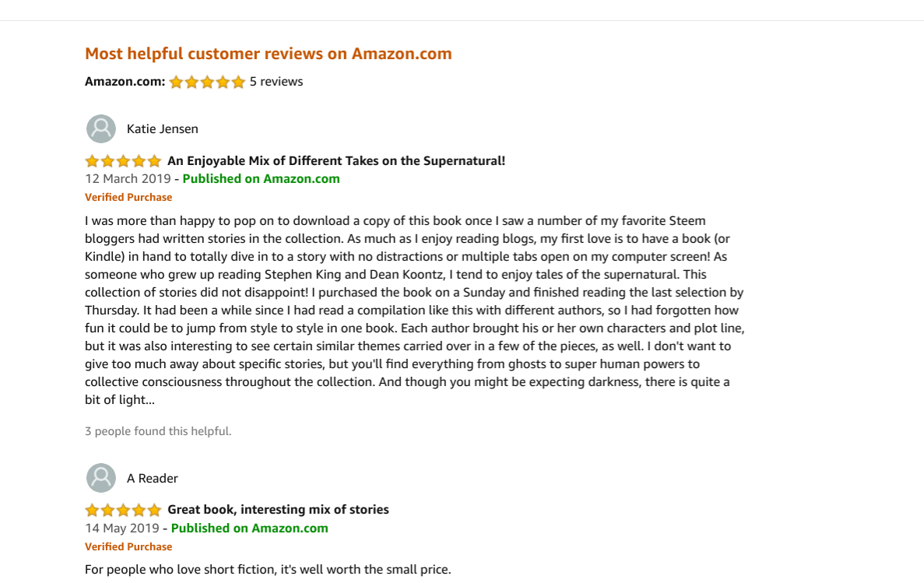Click the '14 May 2019' review date
924x583 pixels.
(122, 528)
